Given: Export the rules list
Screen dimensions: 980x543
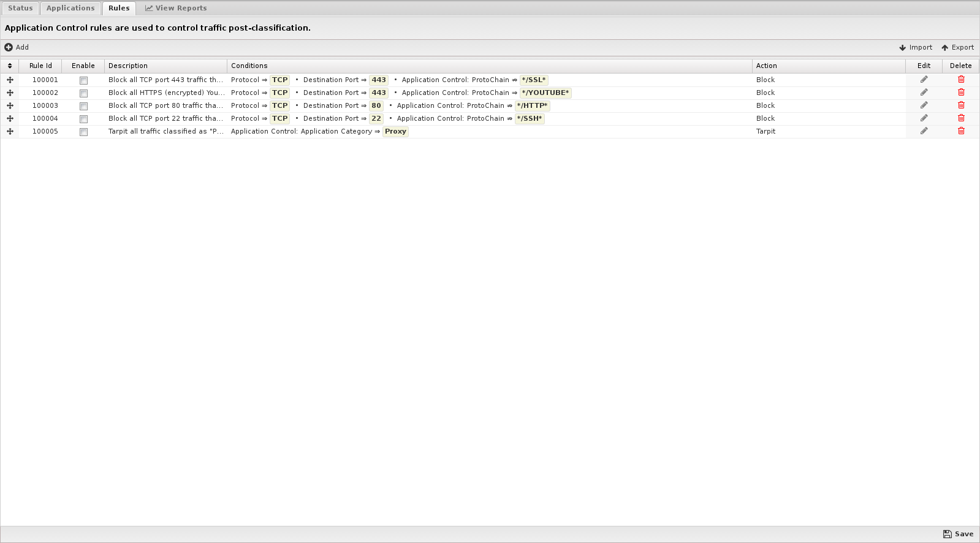Looking at the screenshot, I should tap(957, 47).
